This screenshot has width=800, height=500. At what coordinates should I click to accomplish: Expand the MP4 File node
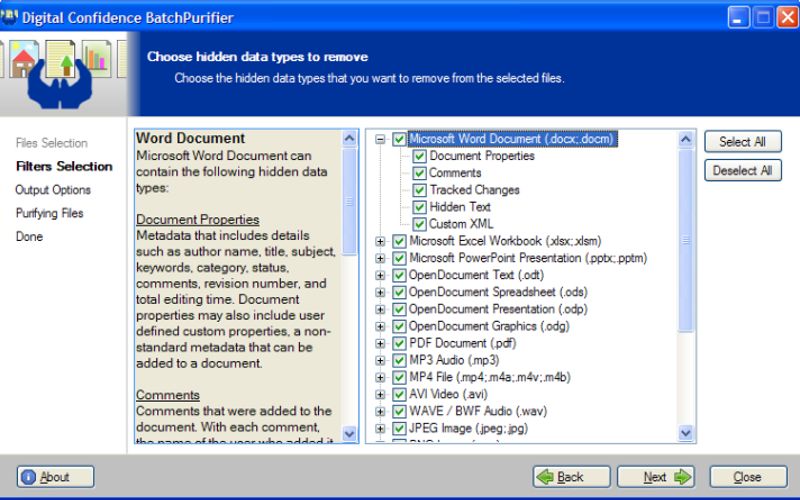380,378
